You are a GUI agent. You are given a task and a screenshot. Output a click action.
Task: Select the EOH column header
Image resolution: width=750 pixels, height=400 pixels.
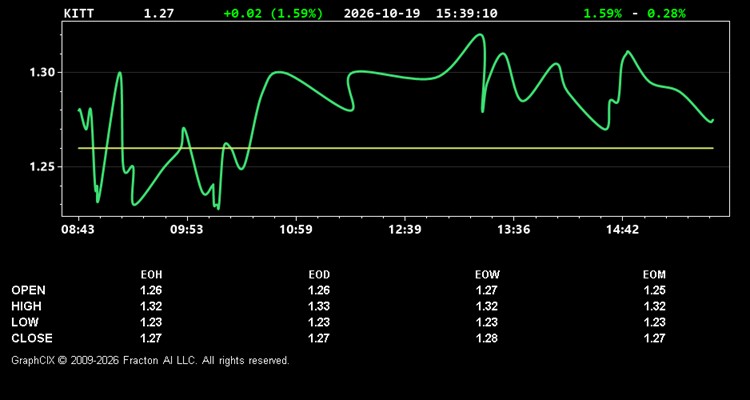(151, 275)
